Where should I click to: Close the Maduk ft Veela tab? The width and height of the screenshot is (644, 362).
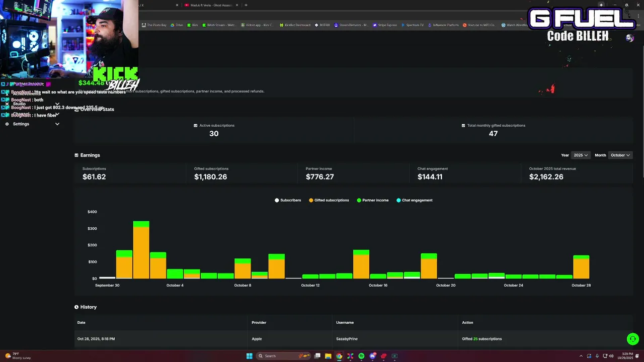click(238, 5)
